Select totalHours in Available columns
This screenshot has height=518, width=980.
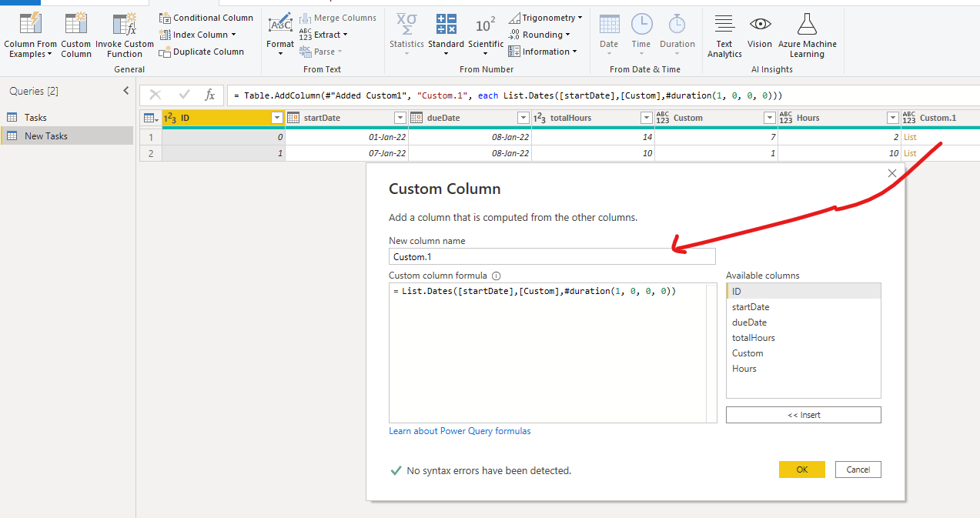803,338
